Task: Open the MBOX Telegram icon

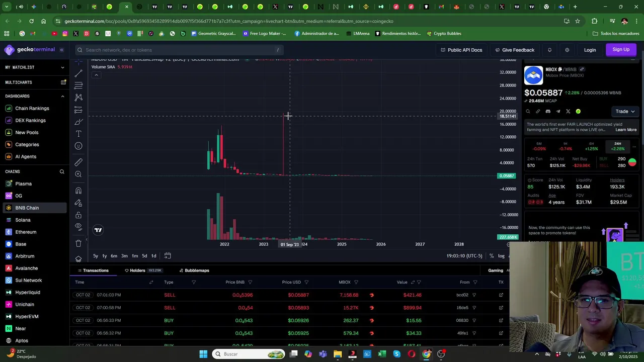Action: (x=558, y=112)
